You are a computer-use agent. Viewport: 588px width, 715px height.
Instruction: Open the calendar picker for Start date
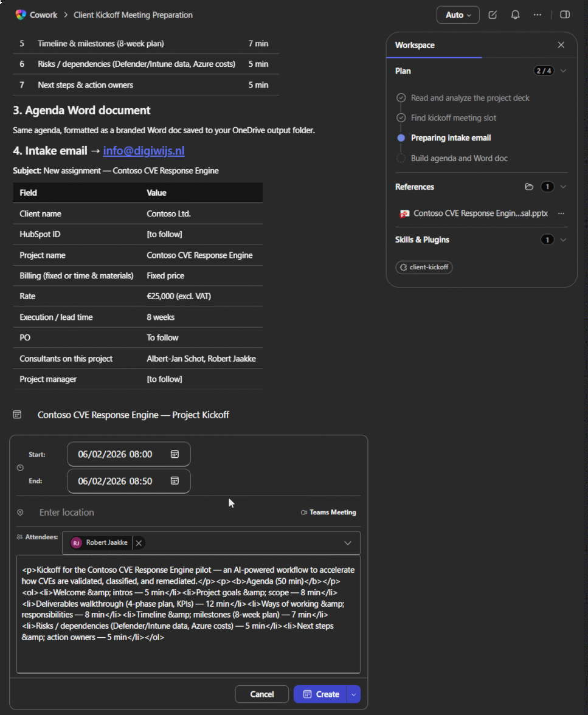point(175,454)
